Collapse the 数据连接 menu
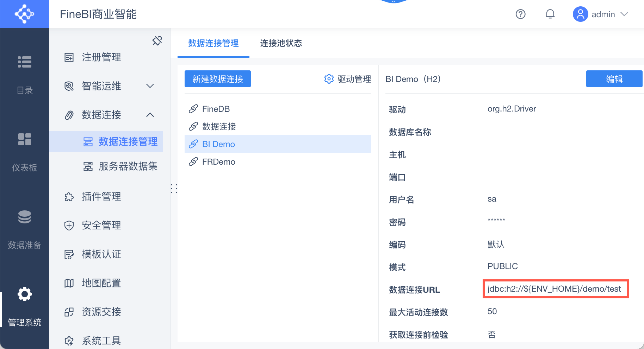This screenshot has height=349, width=644. (150, 115)
